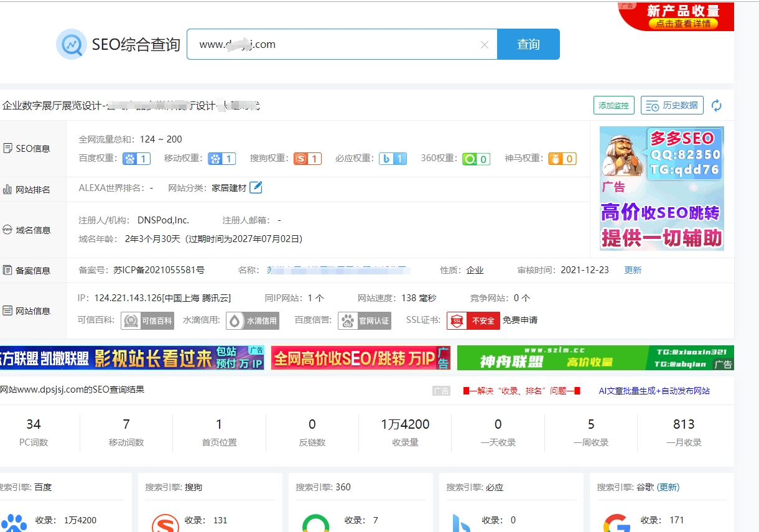Click the Sogou weight orange badge

point(307,159)
